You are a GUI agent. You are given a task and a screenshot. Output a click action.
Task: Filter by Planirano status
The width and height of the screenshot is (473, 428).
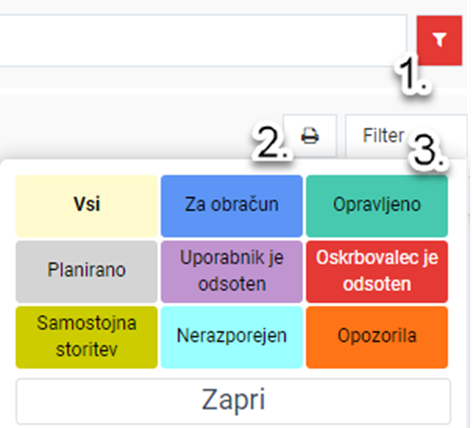[x=87, y=271]
